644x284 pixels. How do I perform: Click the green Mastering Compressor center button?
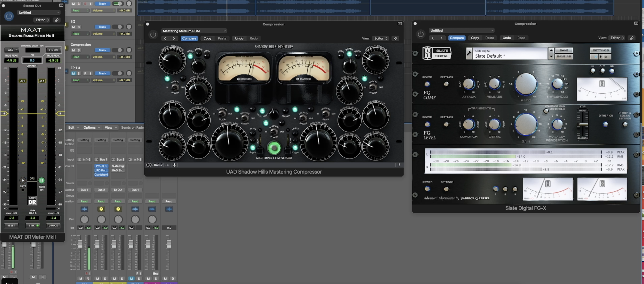tap(274, 148)
